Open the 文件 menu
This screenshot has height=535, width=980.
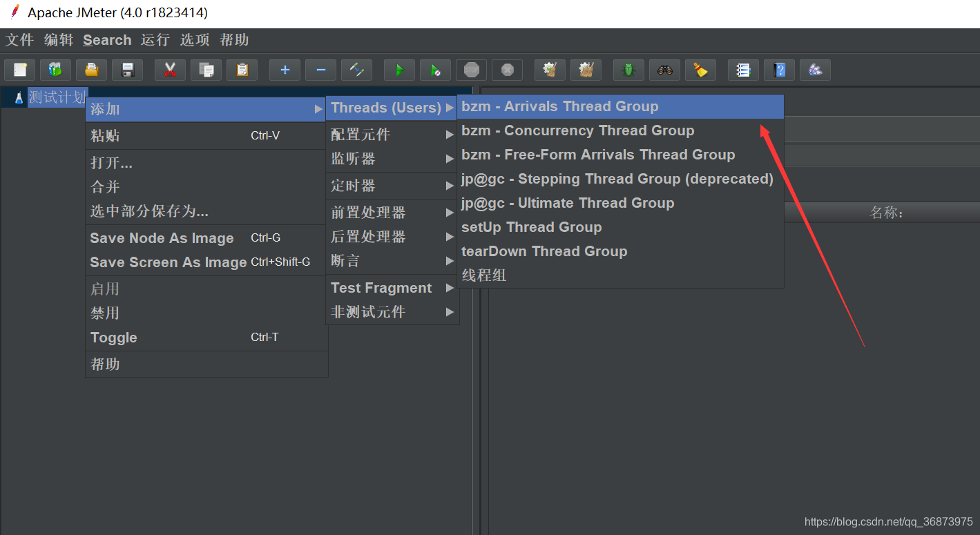click(x=19, y=40)
